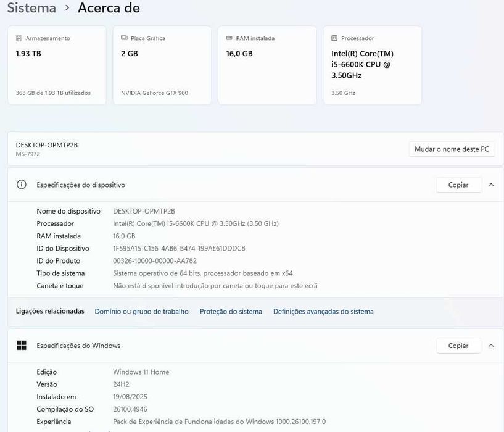This screenshot has height=432, width=504.
Task: Select the Processador value in device specifications
Action: 196,223
